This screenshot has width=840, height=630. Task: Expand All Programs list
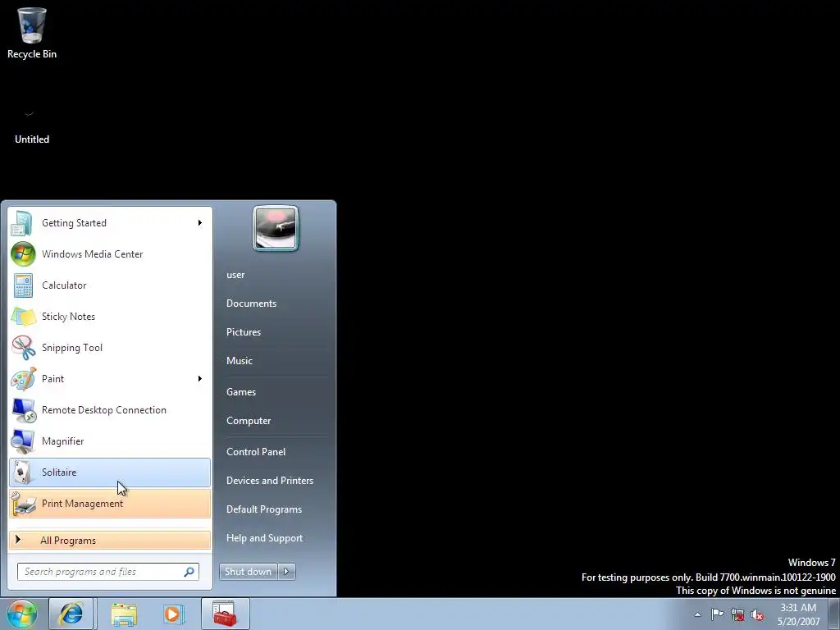point(110,541)
